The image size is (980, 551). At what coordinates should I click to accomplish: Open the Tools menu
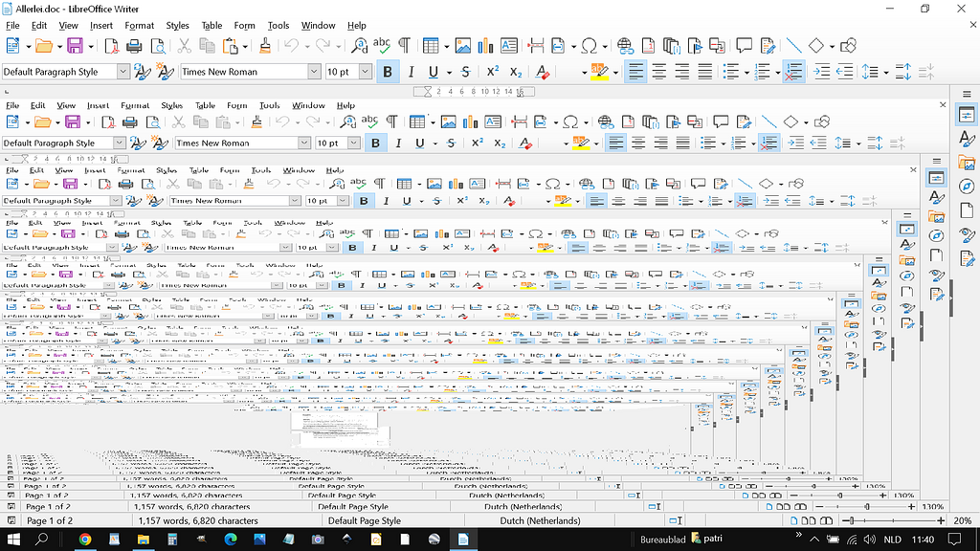click(x=278, y=25)
